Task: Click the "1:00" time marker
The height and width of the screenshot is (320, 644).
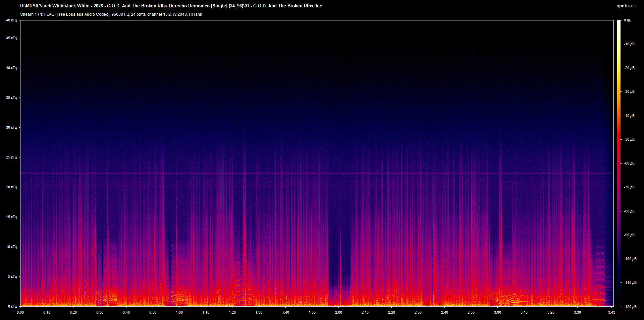Action: pos(179,312)
